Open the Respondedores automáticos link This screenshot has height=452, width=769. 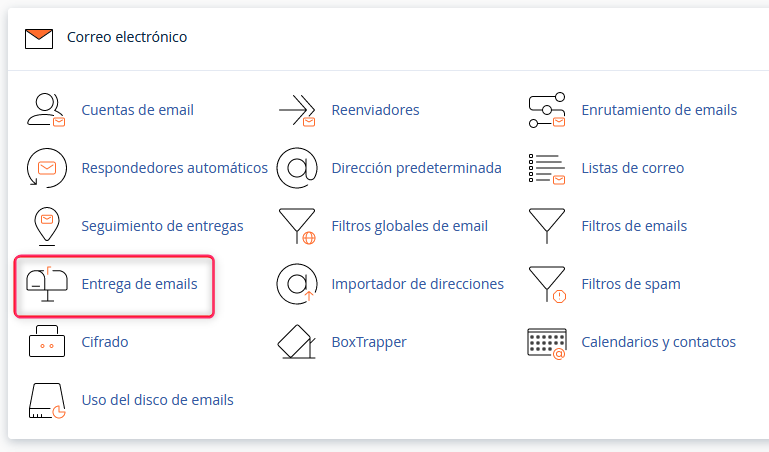click(175, 168)
